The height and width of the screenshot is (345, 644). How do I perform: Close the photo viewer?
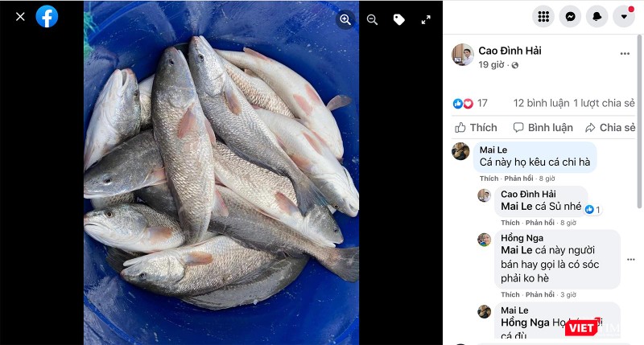(20, 17)
